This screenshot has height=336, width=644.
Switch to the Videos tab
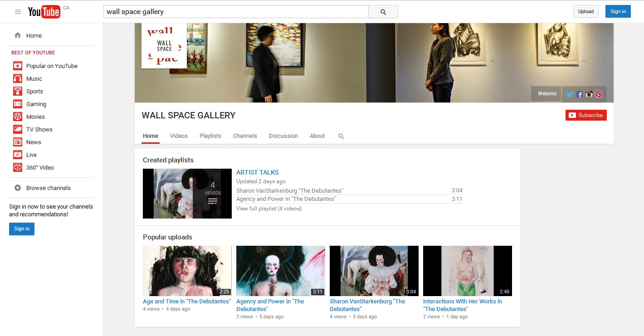(179, 136)
